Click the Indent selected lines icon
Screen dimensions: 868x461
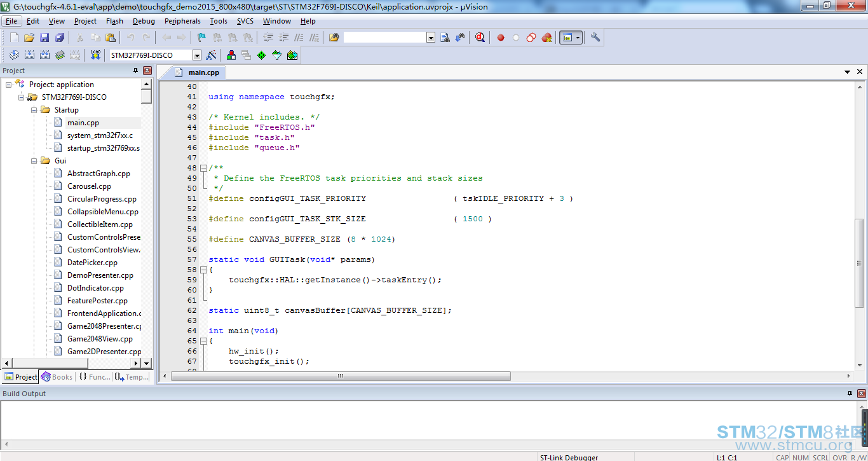point(269,38)
